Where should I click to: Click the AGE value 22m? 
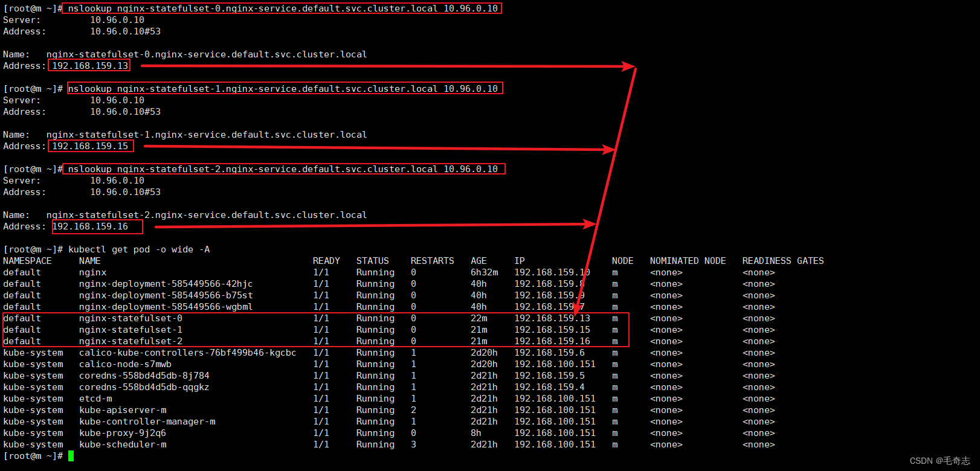pyautogui.click(x=479, y=318)
